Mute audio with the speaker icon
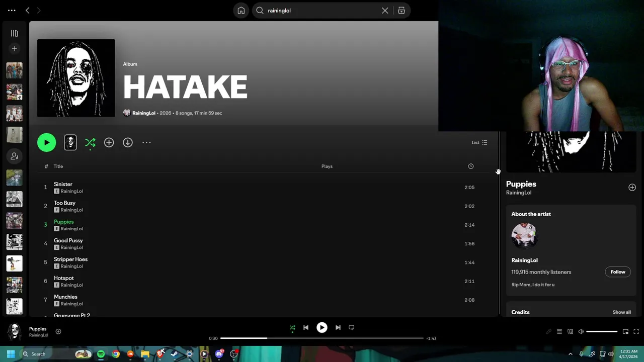The height and width of the screenshot is (362, 644). [x=581, y=332]
